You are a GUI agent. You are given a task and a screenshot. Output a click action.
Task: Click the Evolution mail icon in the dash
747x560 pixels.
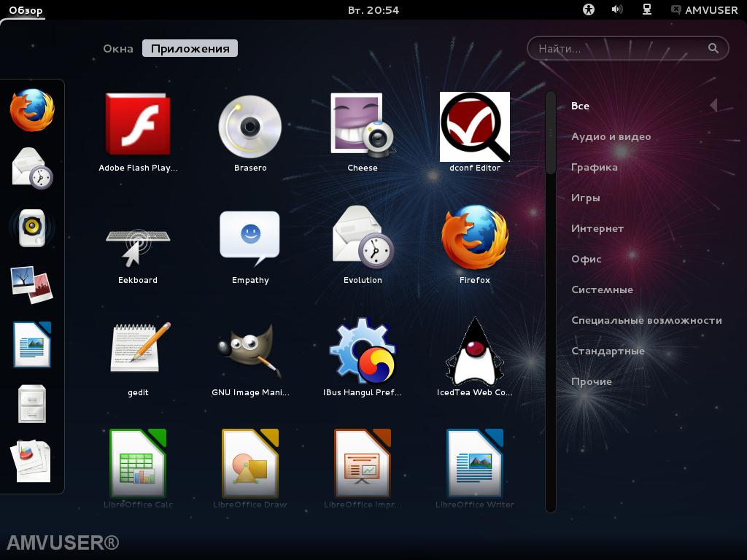(32, 168)
